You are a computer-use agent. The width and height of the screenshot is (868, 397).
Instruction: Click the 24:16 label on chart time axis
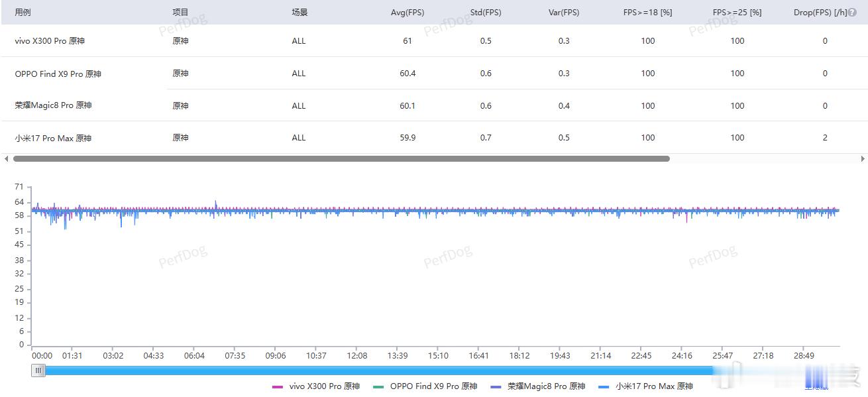(x=682, y=356)
